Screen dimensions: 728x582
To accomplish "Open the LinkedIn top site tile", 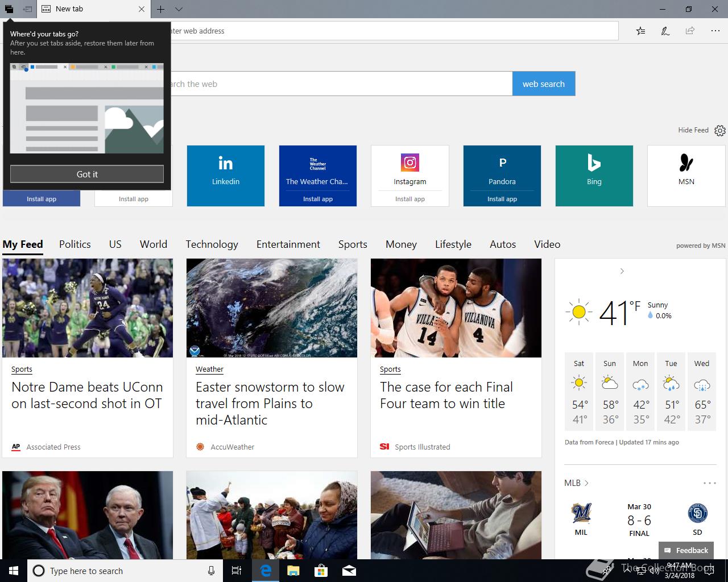I will click(x=226, y=176).
